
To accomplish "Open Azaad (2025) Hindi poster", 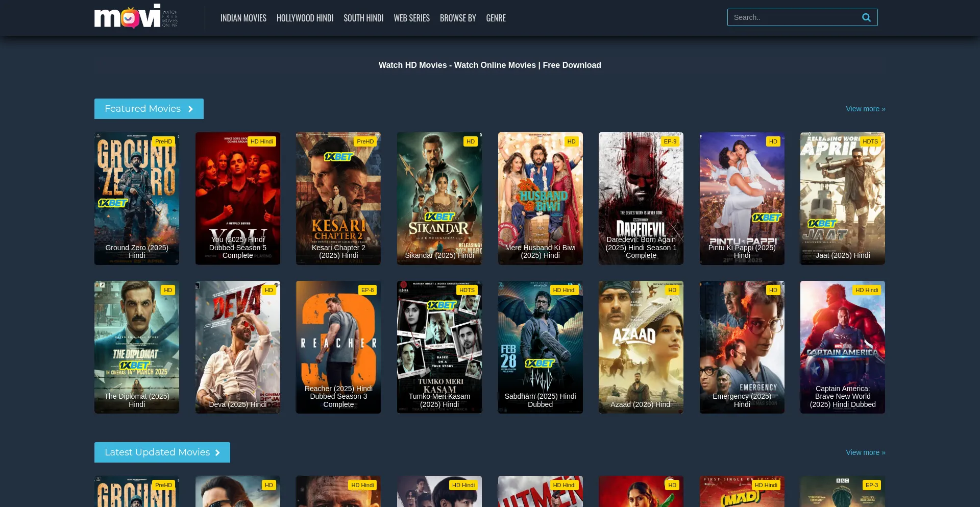I will (641, 347).
